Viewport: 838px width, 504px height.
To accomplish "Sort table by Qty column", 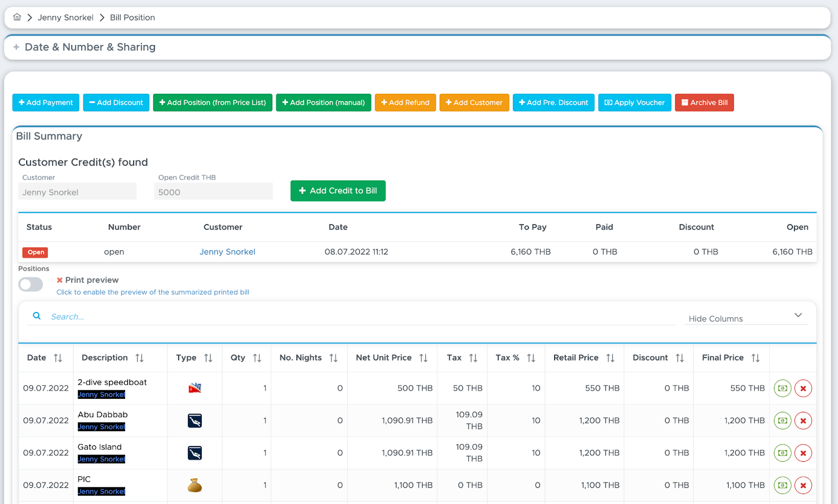I will (257, 358).
